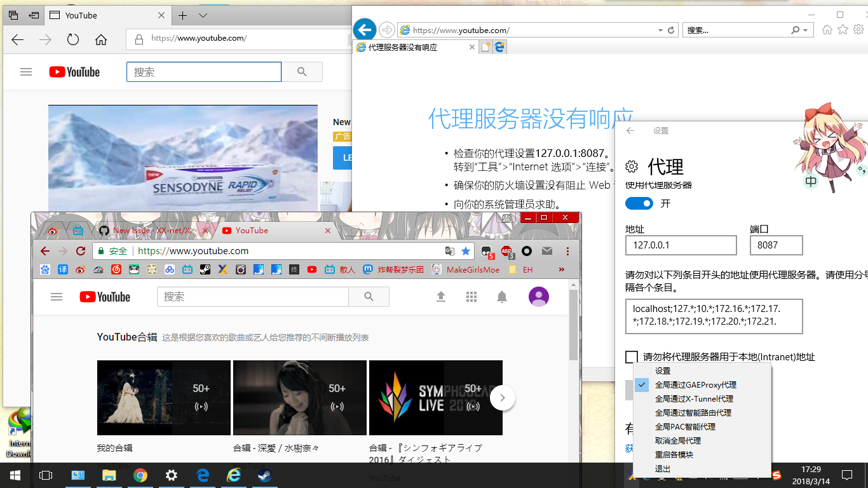The image size is (868, 488).
Task: Show Edge tab previews chevron
Action: 203,15
